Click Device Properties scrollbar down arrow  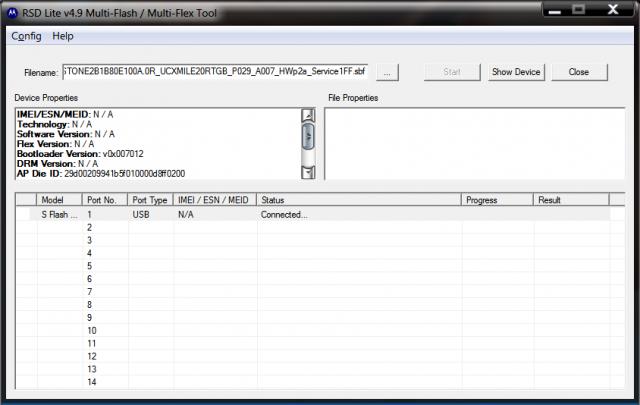pos(309,172)
